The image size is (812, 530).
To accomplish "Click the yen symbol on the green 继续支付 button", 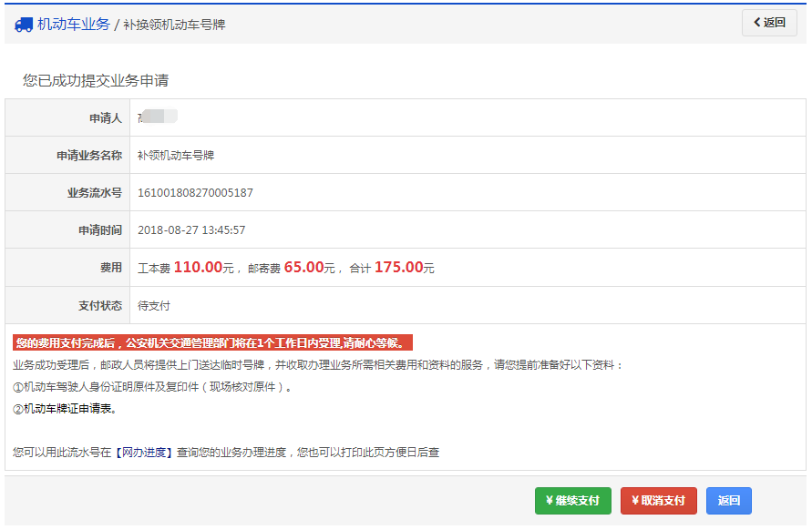I will [550, 501].
